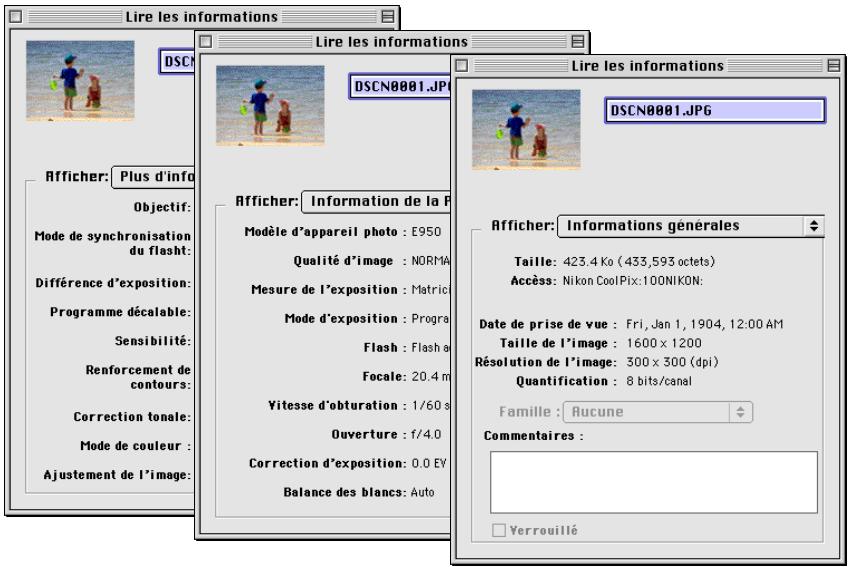Viewport: 848px width, 567px height.
Task: Click the Balance des blancs value Auto
Action: tap(422, 492)
